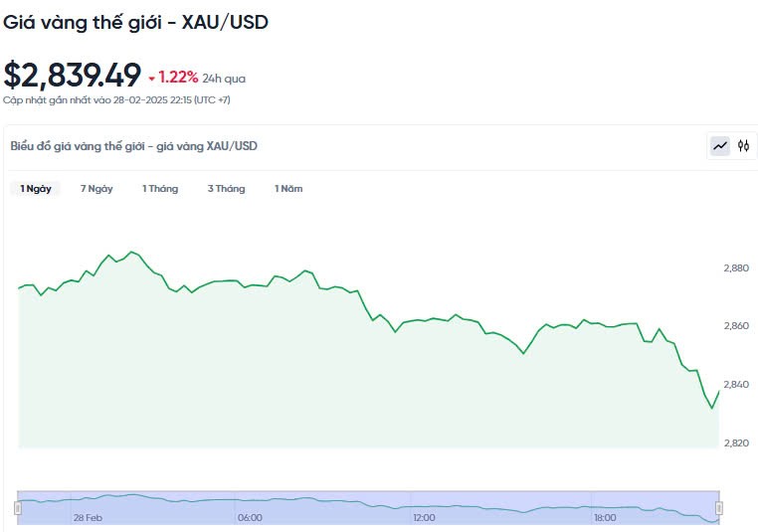Click the 18:00 marker on the navigator
The width and height of the screenshot is (758, 532).
(x=605, y=518)
